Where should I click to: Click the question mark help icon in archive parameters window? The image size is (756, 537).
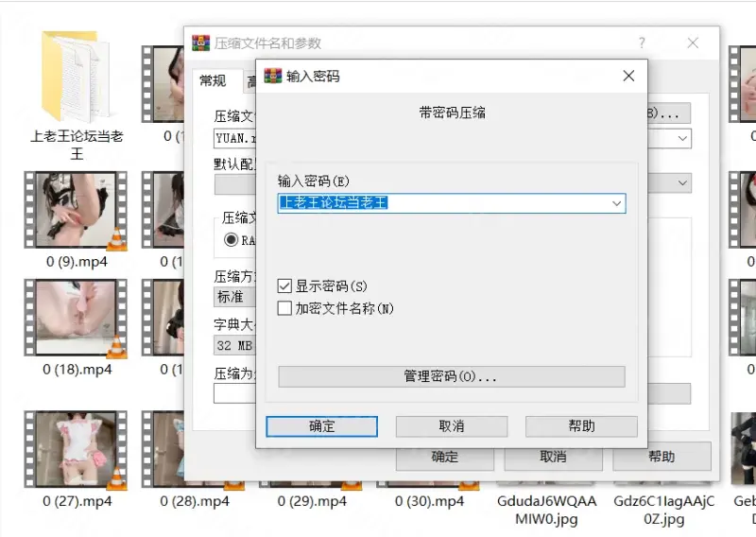[x=642, y=43]
